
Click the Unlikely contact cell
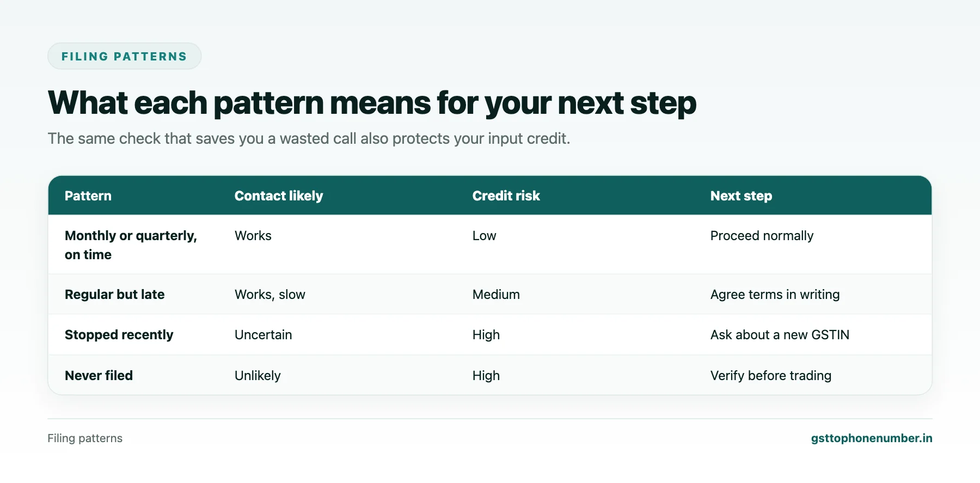click(x=258, y=376)
